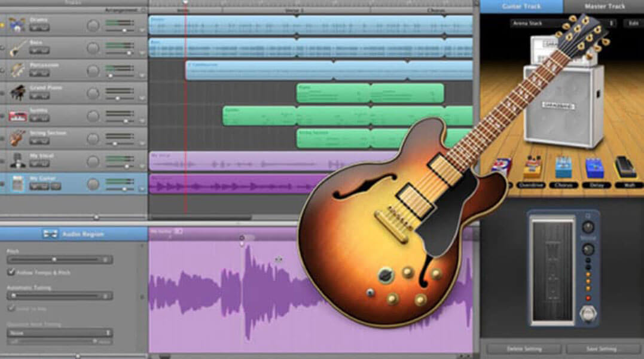Click the My Guitar track pan knob
The image size is (644, 359).
[x=93, y=184]
